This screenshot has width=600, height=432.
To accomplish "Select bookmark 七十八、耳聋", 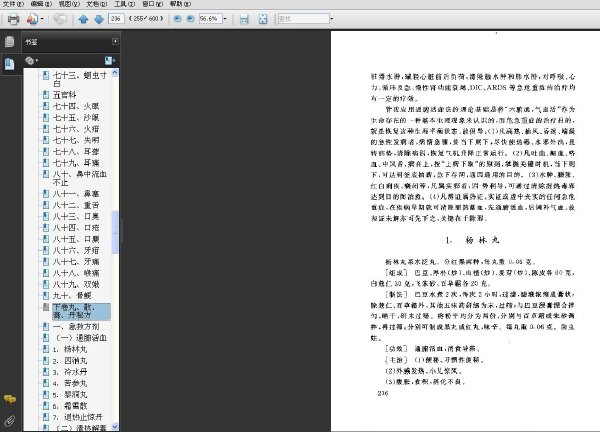I will click(76, 152).
